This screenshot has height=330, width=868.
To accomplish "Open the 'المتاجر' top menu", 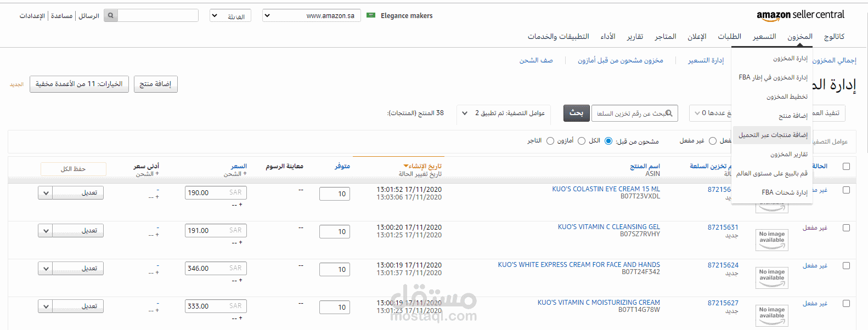I will click(665, 37).
